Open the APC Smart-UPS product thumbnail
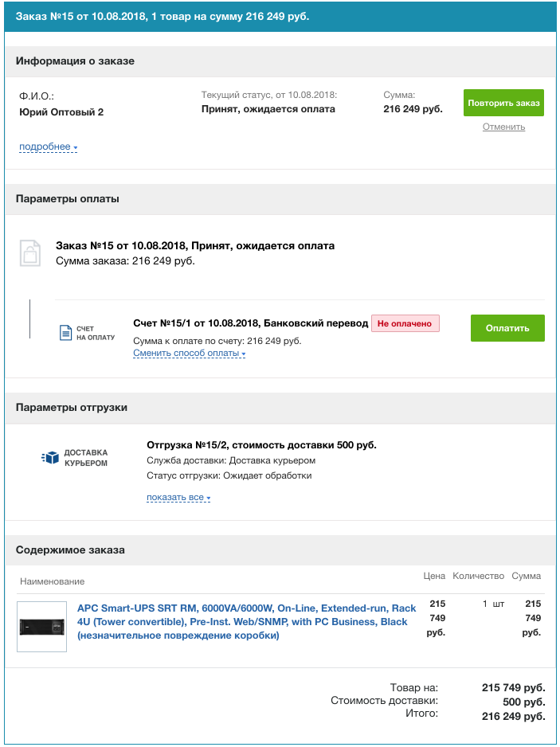 pyautogui.click(x=42, y=627)
